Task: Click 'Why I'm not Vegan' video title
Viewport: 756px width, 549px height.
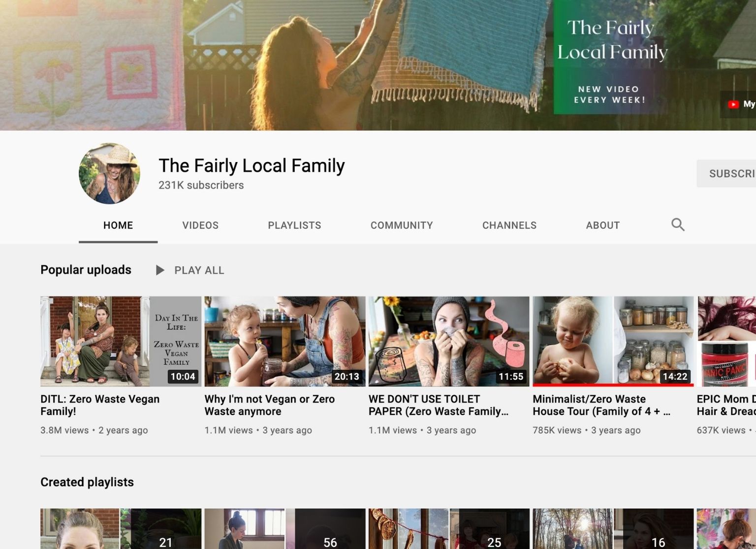Action: pos(269,405)
